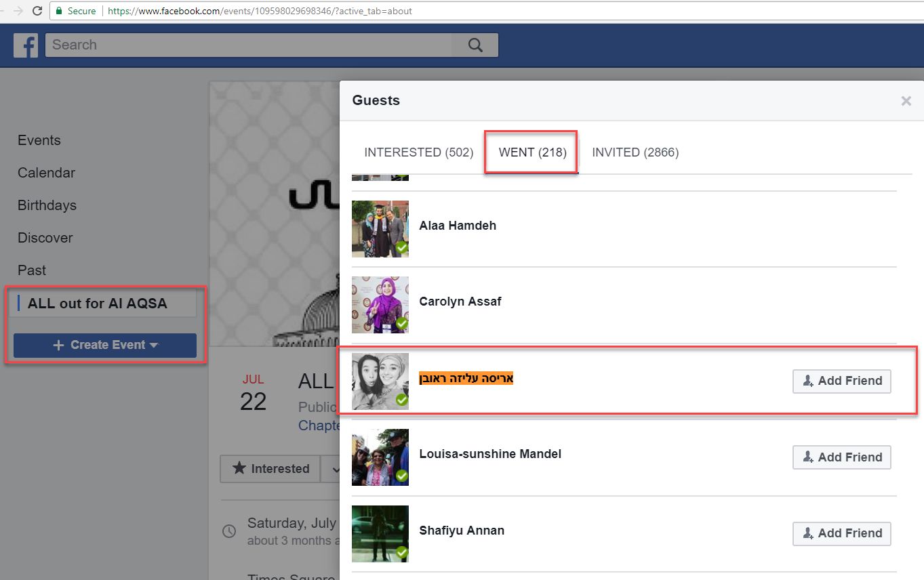Click the Facebook logo icon
The image size is (924, 580).
[26, 45]
